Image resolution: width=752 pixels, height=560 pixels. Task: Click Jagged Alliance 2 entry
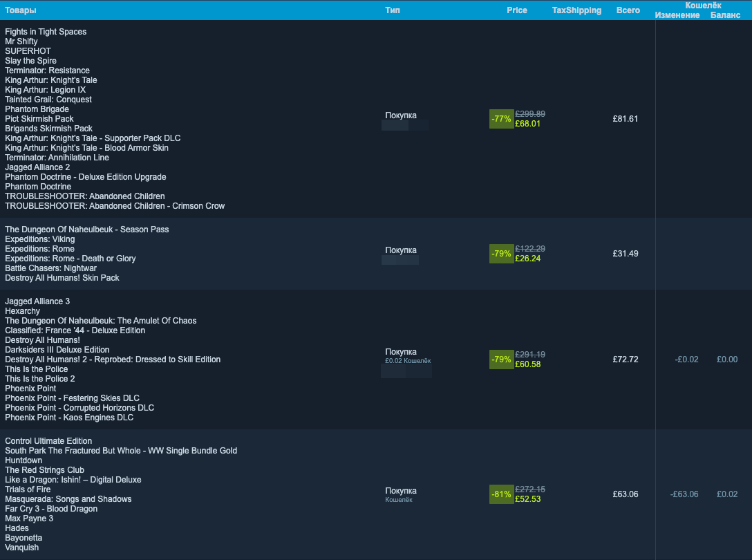click(37, 167)
